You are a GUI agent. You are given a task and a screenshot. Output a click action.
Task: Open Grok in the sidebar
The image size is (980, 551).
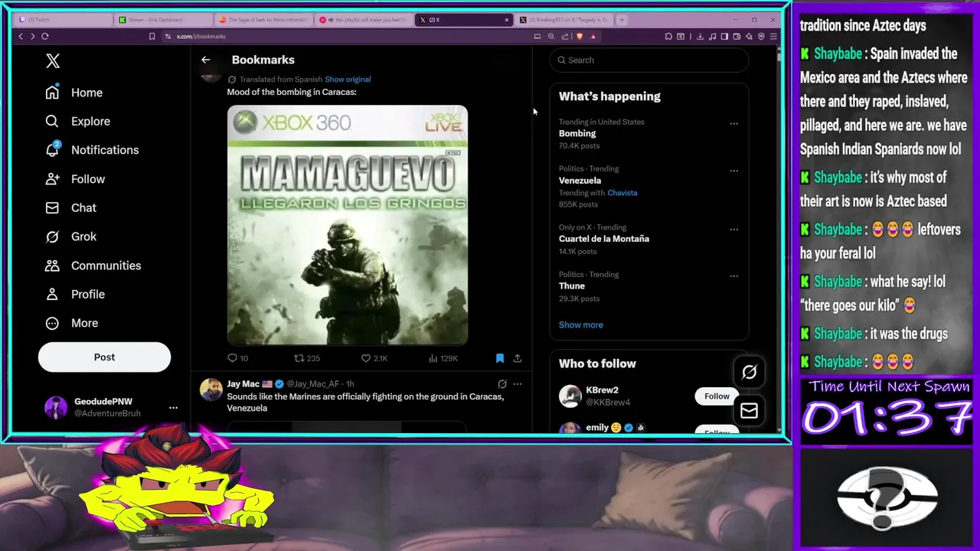pyautogui.click(x=70, y=236)
